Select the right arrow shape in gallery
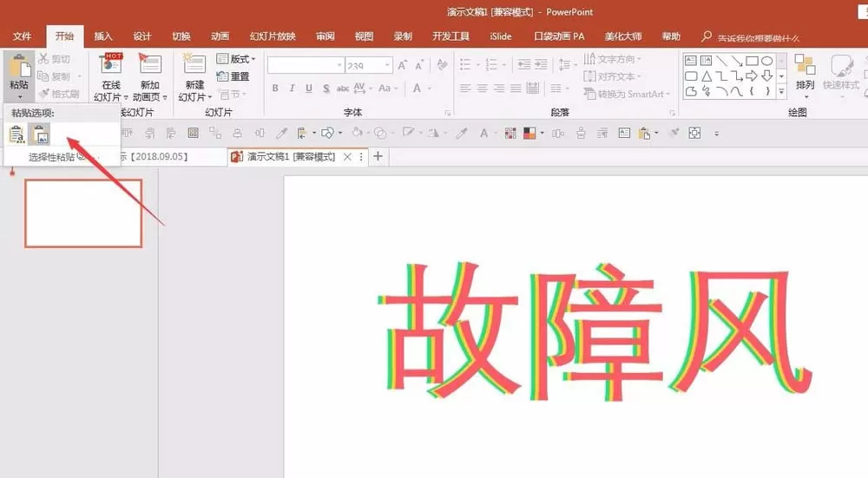Viewport: 868px width, 478px height. tap(752, 75)
